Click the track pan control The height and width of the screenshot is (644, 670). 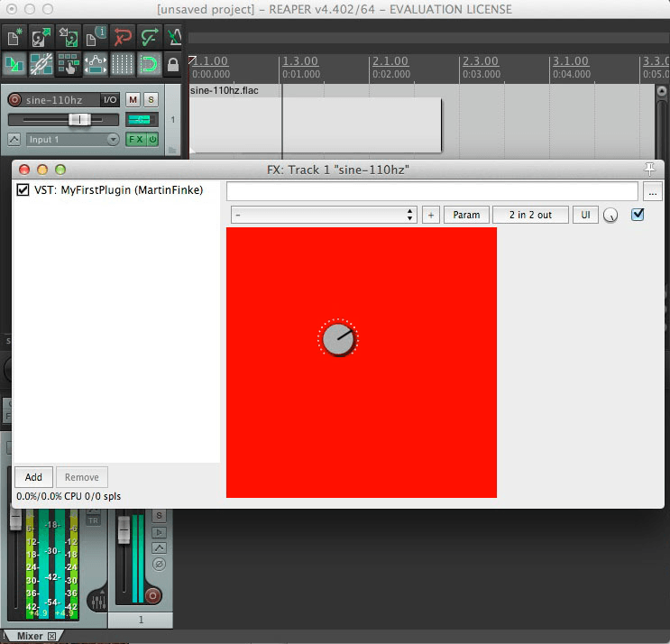(142, 120)
